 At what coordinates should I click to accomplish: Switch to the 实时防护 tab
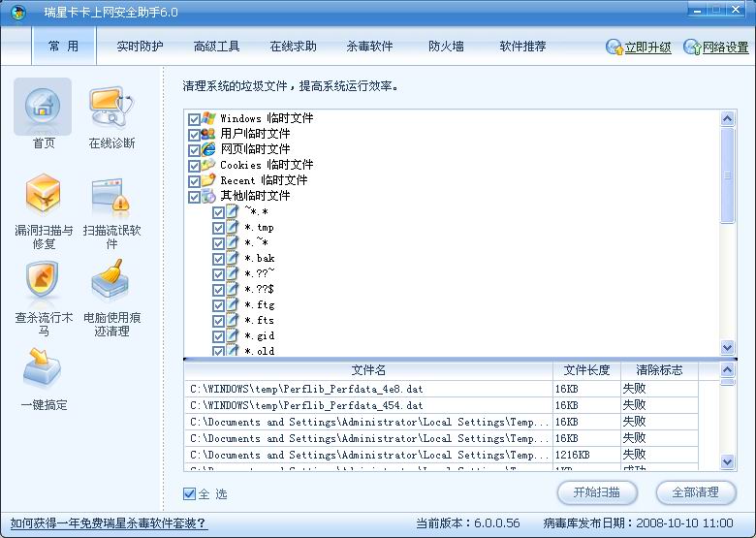(140, 47)
